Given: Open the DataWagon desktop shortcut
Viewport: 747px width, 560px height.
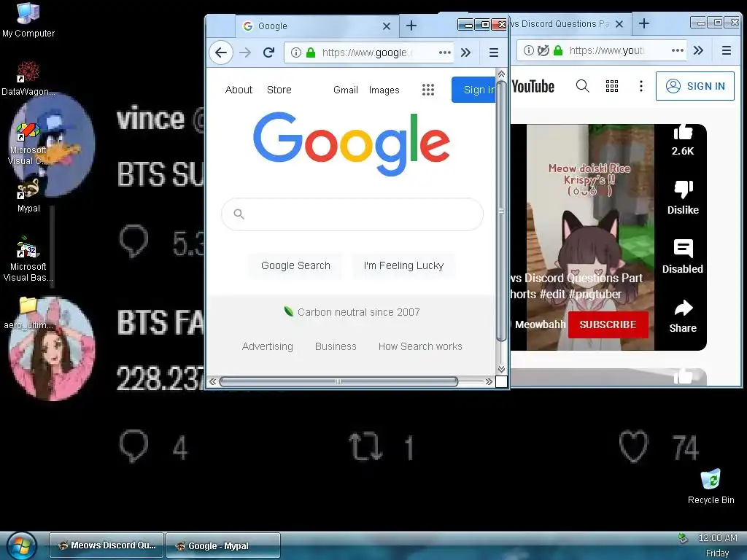Looking at the screenshot, I should point(28,78).
